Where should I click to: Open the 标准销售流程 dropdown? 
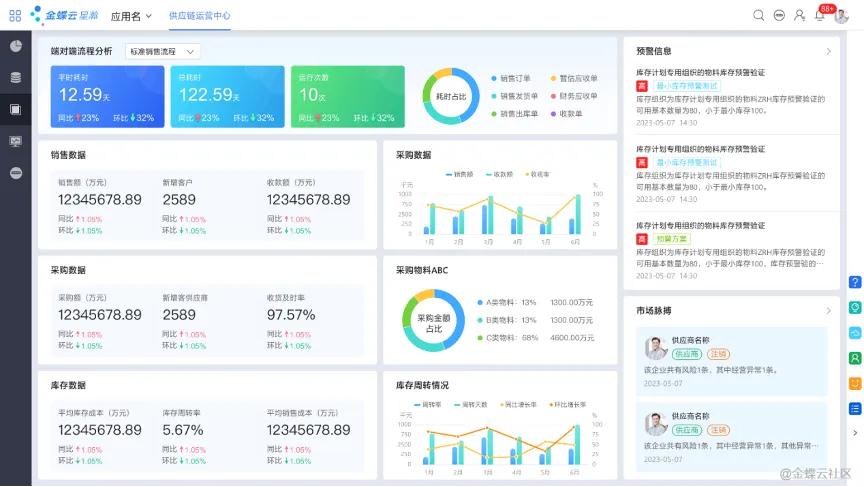click(163, 51)
